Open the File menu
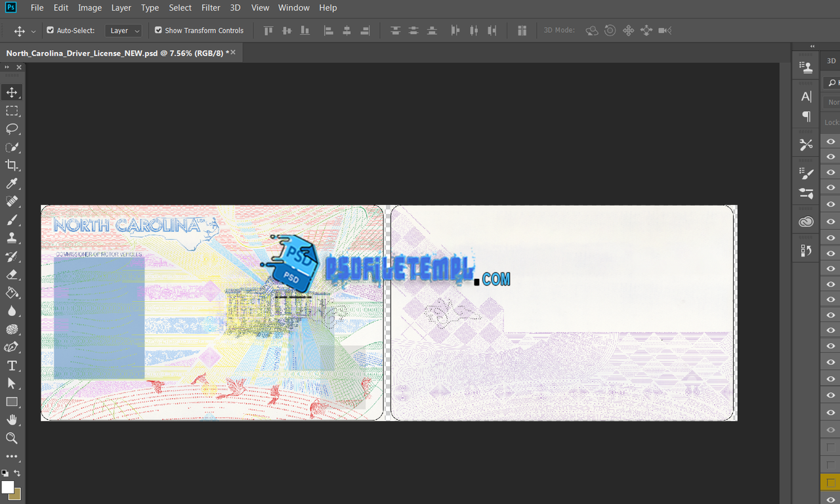The height and width of the screenshot is (504, 840). (37, 8)
